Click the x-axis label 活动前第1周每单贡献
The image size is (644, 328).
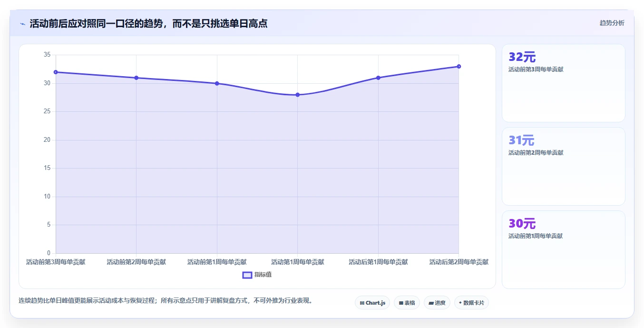click(x=217, y=262)
